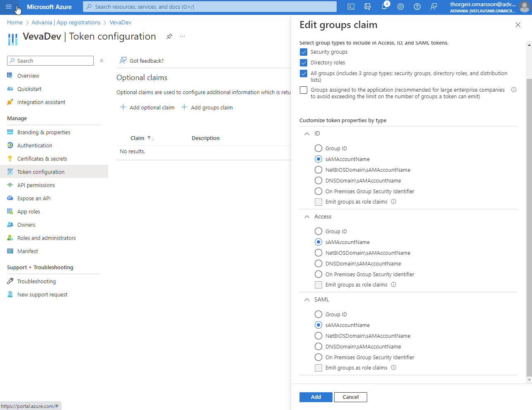Collapse the sidebar with the double chevron

point(102,61)
